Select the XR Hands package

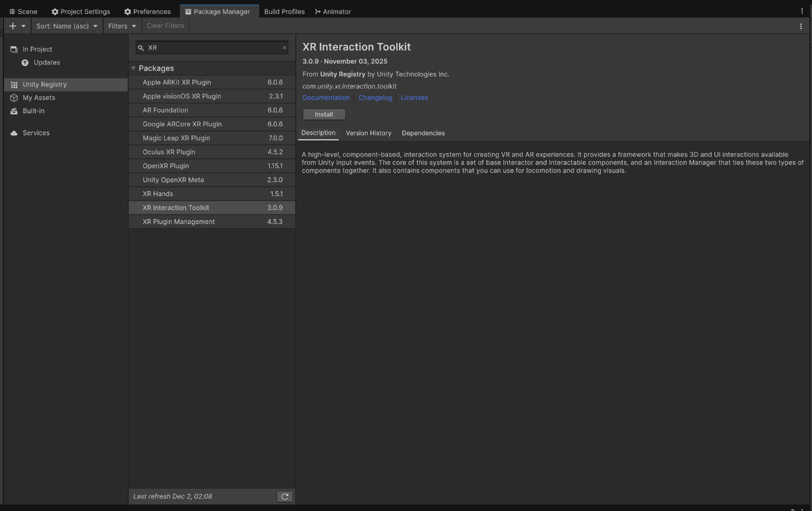coord(212,194)
